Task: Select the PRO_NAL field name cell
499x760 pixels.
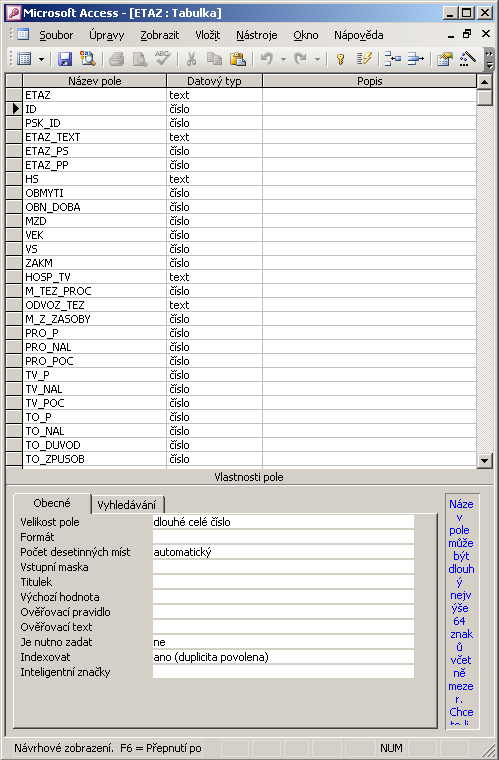Action: point(94,348)
